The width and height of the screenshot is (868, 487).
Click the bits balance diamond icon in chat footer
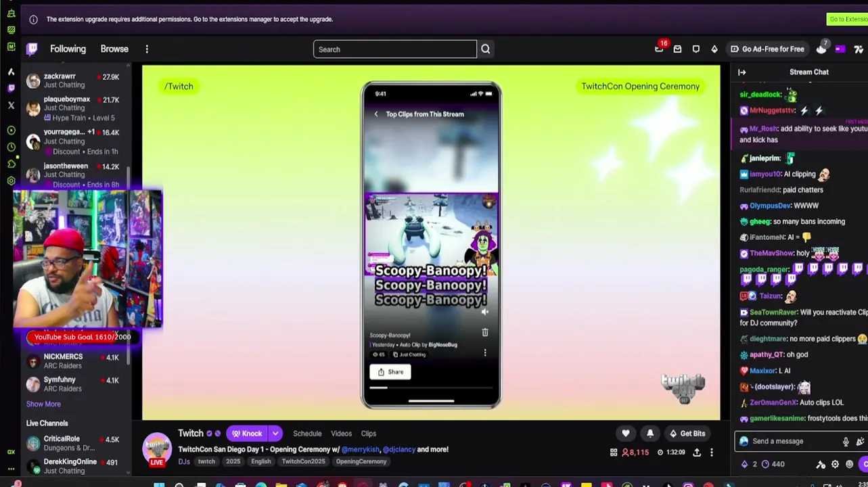[x=745, y=464]
